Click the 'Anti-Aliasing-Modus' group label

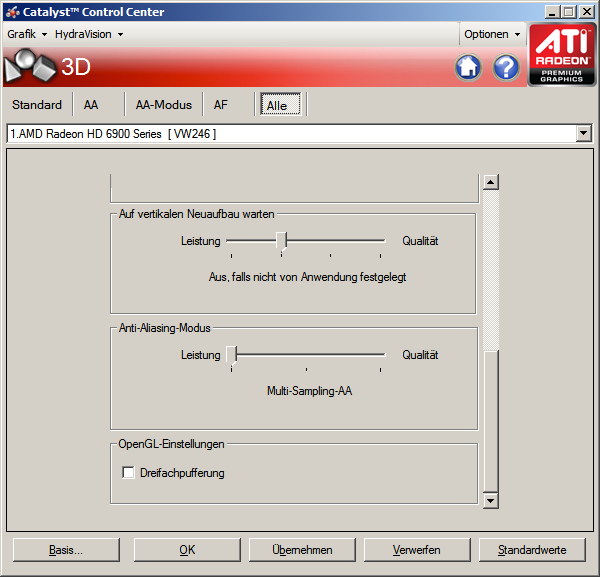[165, 328]
